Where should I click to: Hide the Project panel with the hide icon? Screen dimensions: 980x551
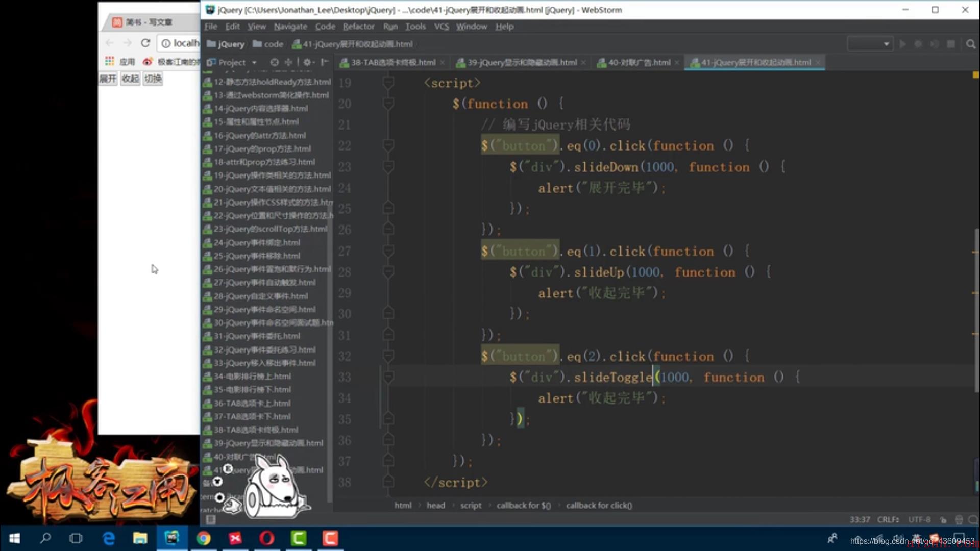[324, 62]
